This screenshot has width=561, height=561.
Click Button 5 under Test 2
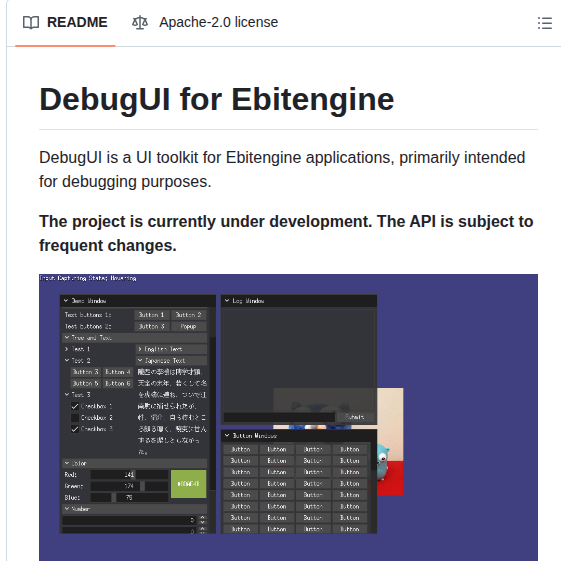[86, 384]
